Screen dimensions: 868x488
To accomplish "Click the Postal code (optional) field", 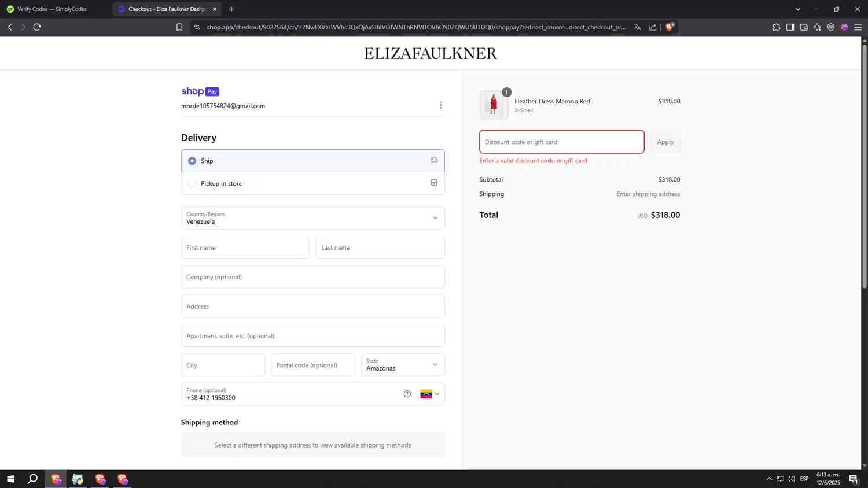I will click(313, 365).
